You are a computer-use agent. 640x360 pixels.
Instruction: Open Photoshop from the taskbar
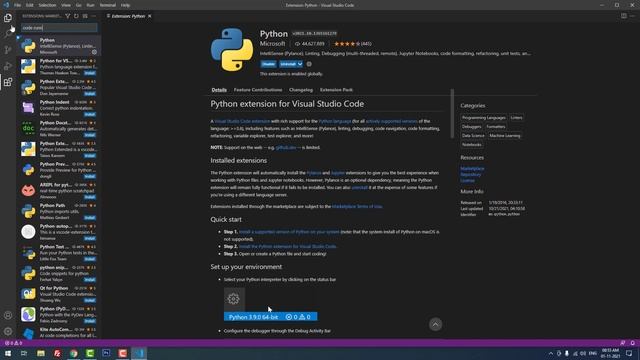pos(106,353)
